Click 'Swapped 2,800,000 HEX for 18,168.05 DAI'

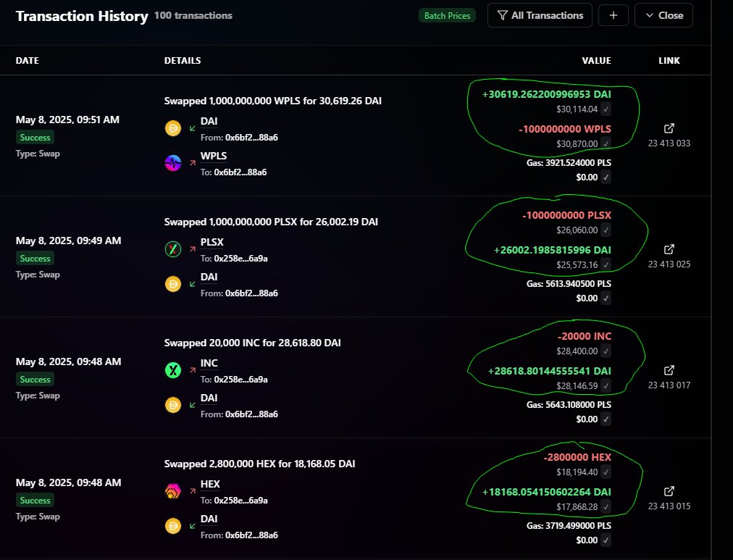click(259, 464)
